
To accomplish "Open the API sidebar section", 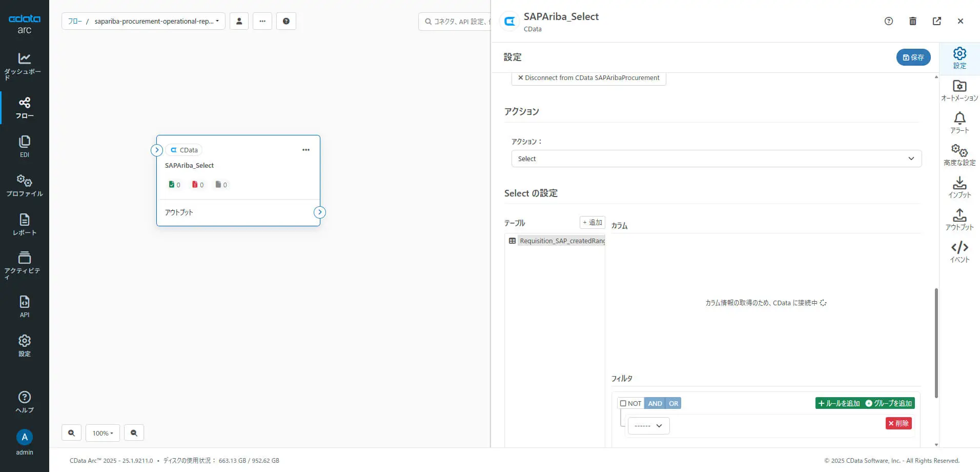I will coord(24,307).
